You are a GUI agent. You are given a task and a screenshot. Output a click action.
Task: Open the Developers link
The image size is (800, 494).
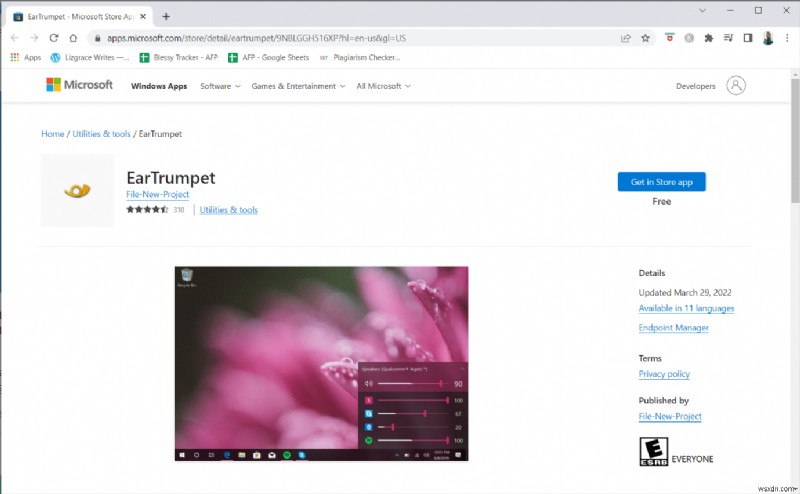[695, 86]
